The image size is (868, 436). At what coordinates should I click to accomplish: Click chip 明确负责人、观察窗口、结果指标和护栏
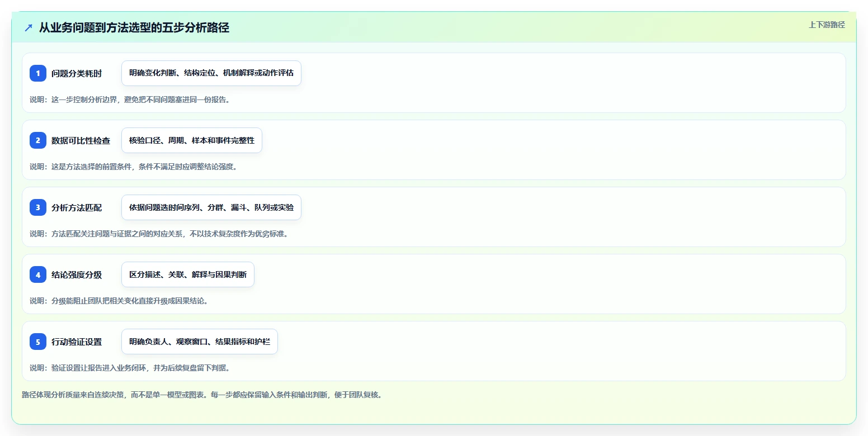200,342
